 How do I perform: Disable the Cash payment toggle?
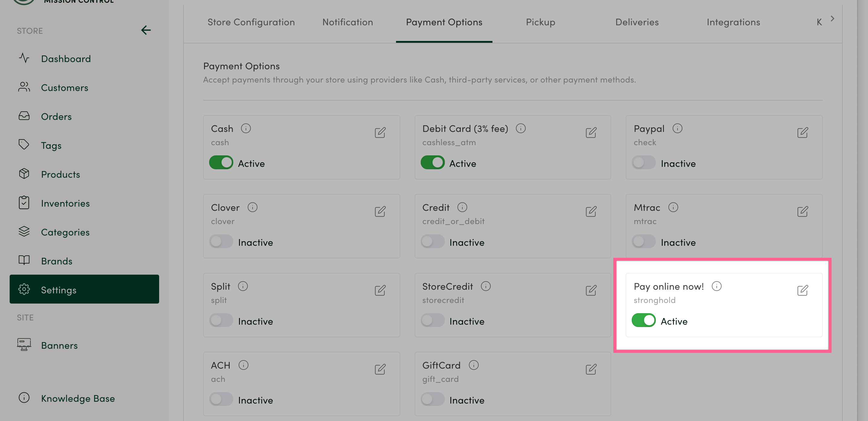221,163
